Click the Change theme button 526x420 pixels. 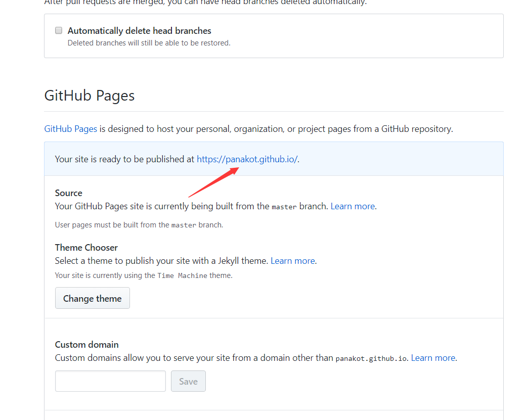click(x=93, y=298)
